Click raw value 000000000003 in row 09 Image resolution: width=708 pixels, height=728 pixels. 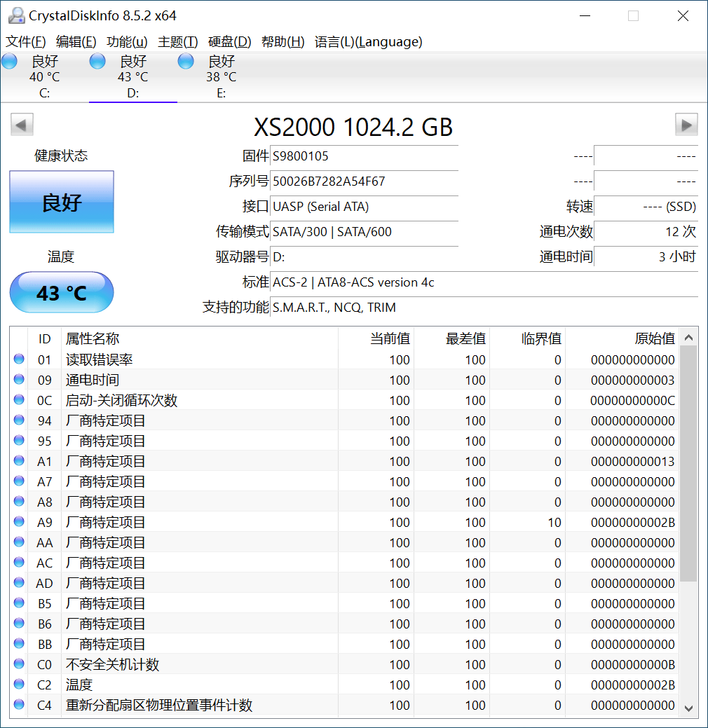point(632,380)
